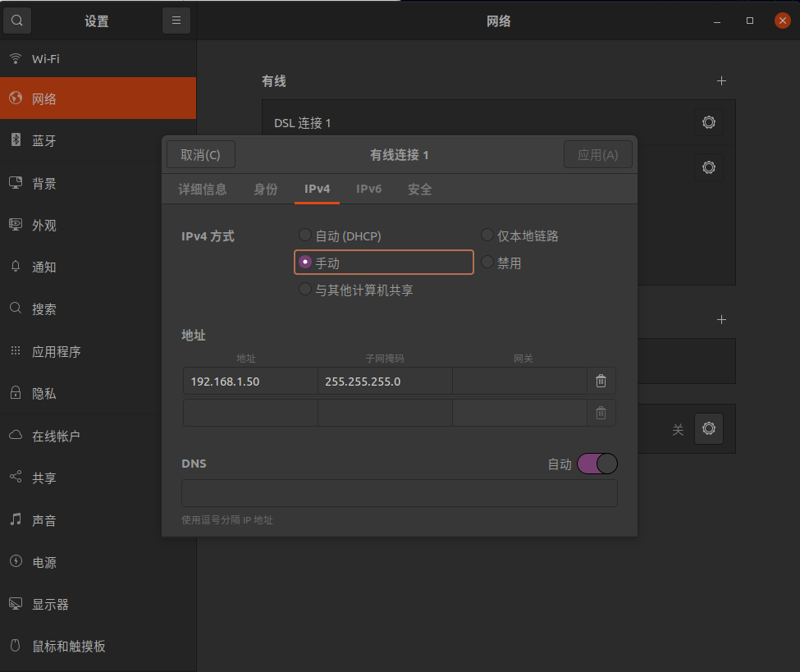
Task: Open the hamburger menu in Settings header
Action: (x=176, y=21)
